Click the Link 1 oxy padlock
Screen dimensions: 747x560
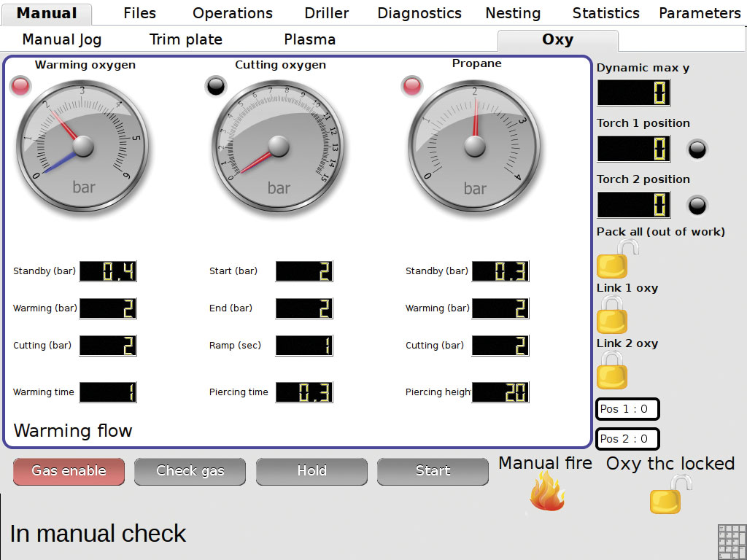(x=611, y=316)
